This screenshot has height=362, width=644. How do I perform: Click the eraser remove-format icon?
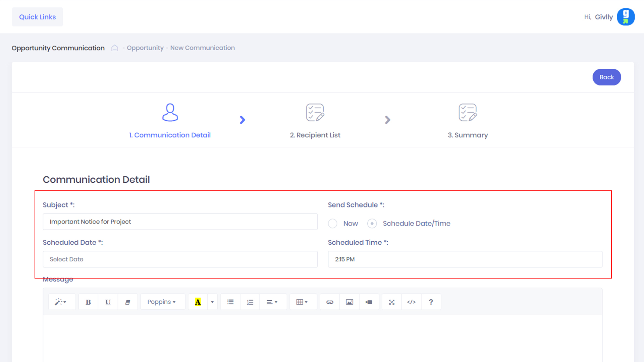(x=127, y=302)
